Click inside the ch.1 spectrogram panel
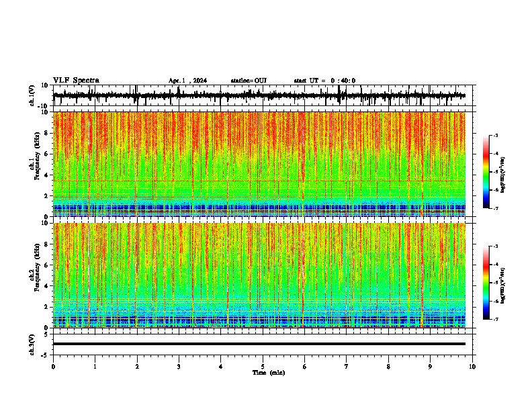Screen dimensions: 532x411 259,164
